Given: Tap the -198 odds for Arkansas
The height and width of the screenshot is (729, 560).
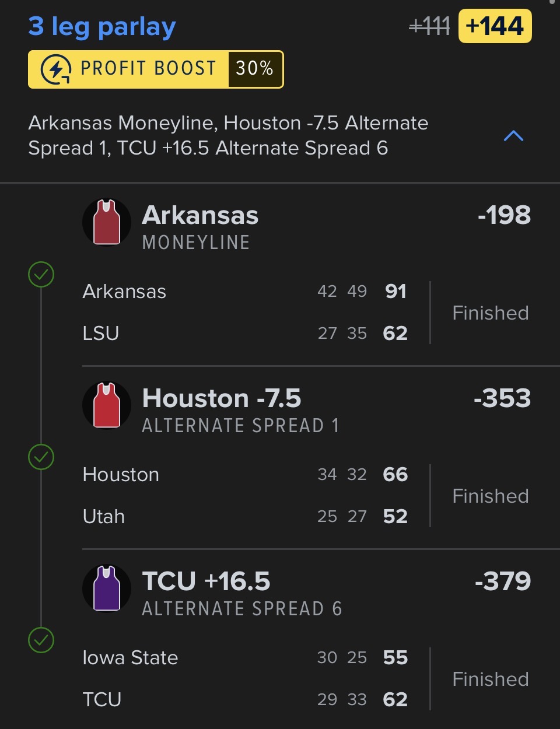Looking at the screenshot, I should tap(504, 215).
